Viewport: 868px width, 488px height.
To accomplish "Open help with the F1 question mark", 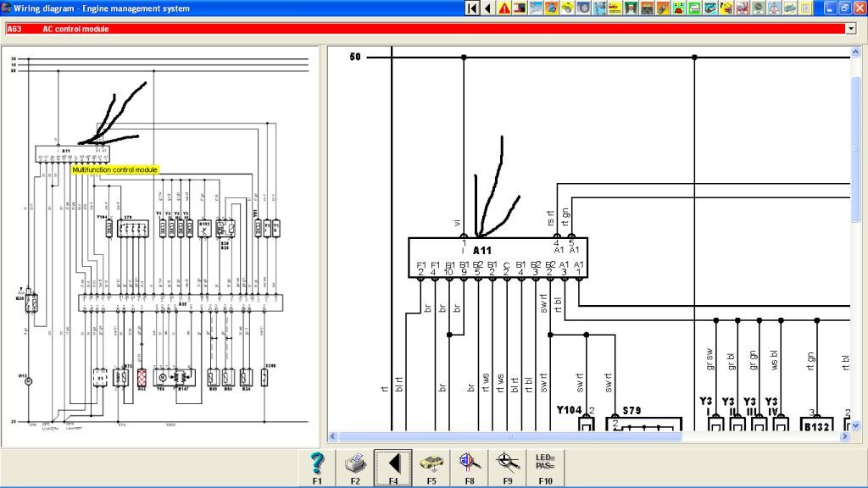I will pos(317,468).
